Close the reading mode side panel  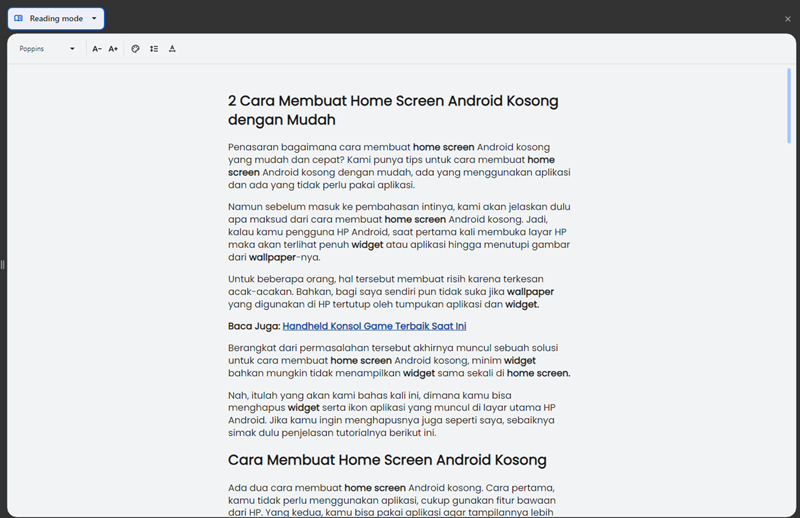787,19
